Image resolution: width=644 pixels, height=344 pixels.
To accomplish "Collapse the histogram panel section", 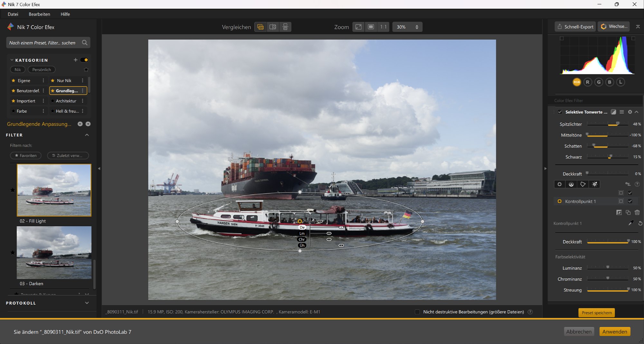I will pos(638,27).
